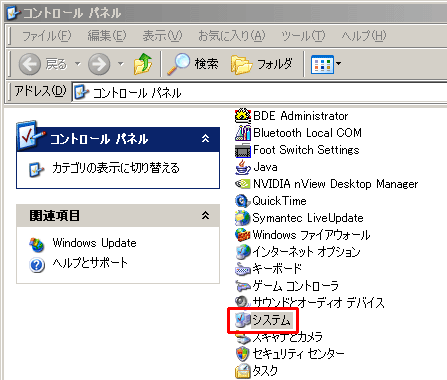
Task: Open the インターネット オプション icon
Action: tap(243, 252)
